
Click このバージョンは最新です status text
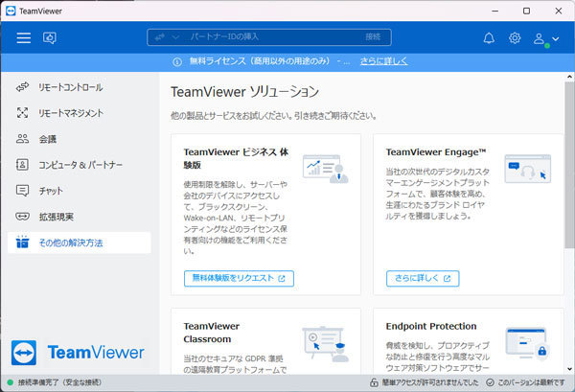(x=531, y=382)
